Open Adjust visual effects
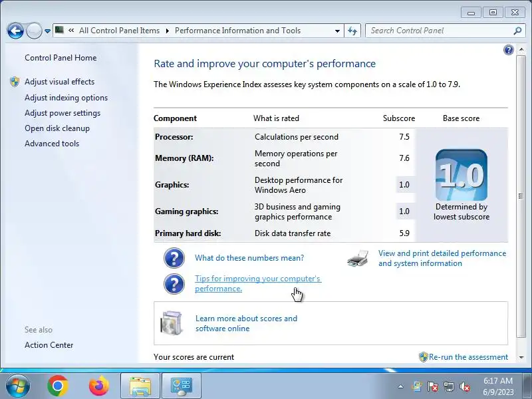This screenshot has width=532, height=399. coord(59,82)
